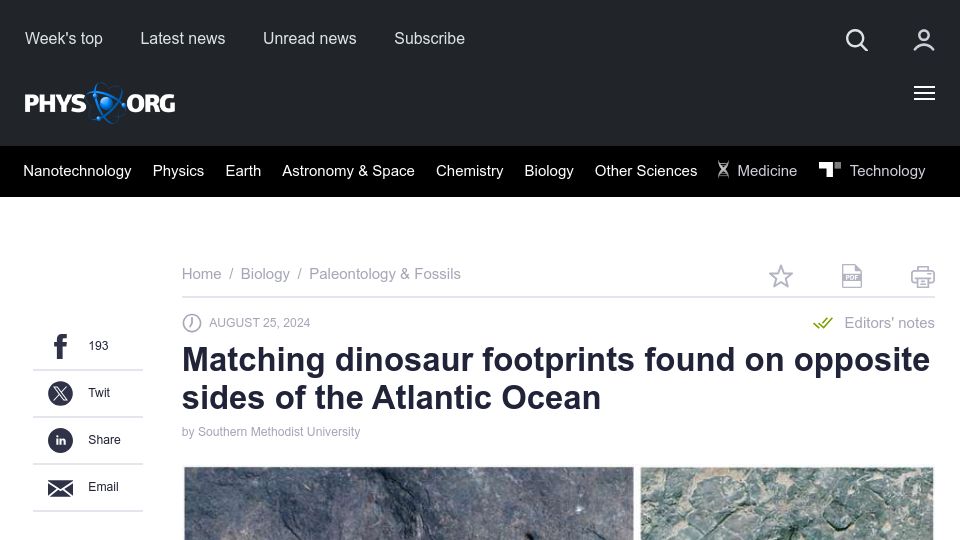Open the Nanotechnology category
The height and width of the screenshot is (540, 960).
[77, 171]
